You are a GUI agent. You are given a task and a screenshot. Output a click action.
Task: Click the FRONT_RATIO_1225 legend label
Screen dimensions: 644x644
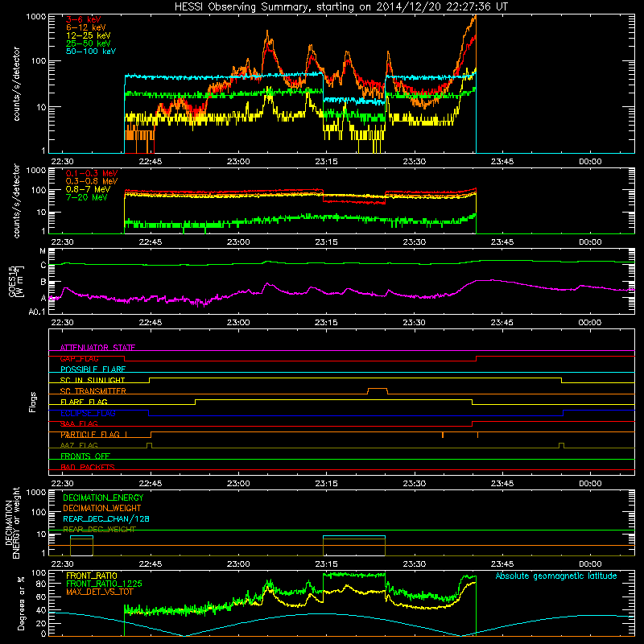[104, 584]
